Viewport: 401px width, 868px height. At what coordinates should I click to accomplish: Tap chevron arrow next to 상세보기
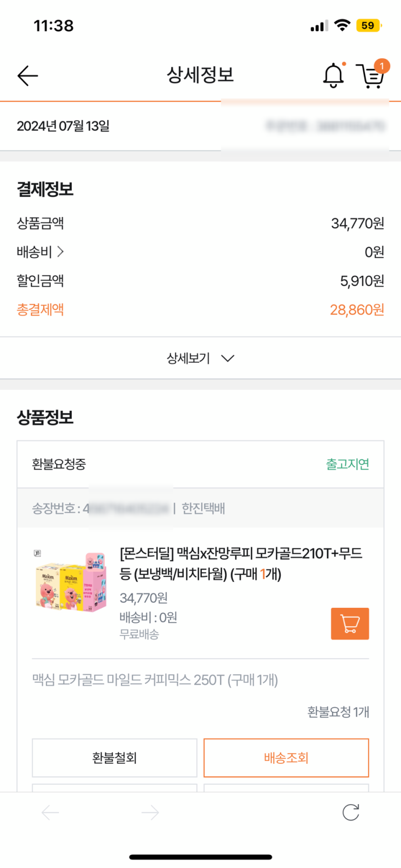[228, 358]
